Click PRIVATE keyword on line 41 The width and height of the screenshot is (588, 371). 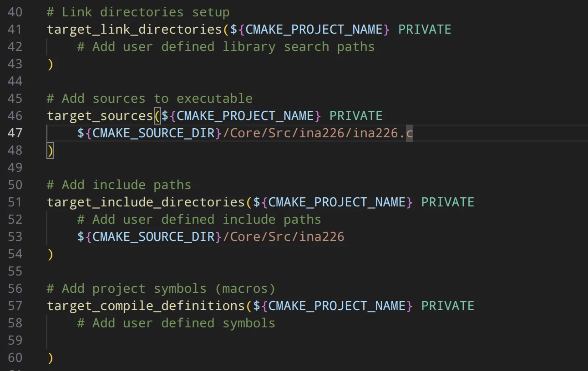click(x=425, y=29)
